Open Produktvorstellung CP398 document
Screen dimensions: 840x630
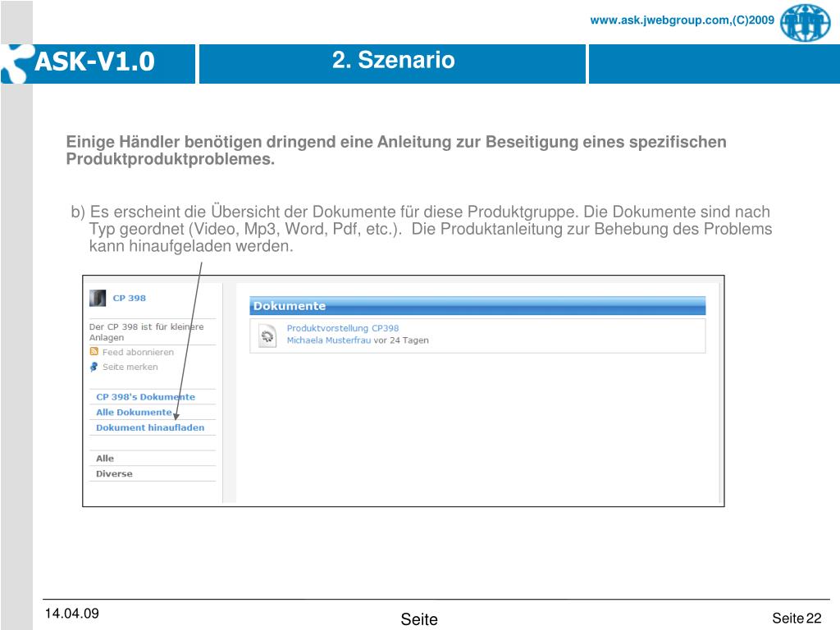pyautogui.click(x=343, y=328)
